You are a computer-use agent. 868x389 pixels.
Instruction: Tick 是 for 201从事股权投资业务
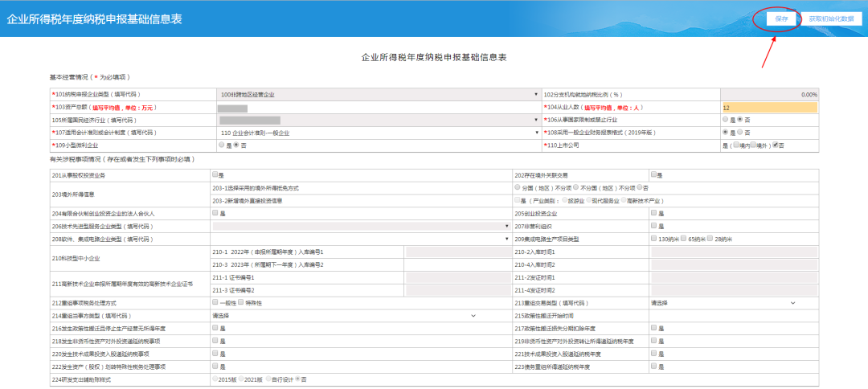tap(215, 174)
